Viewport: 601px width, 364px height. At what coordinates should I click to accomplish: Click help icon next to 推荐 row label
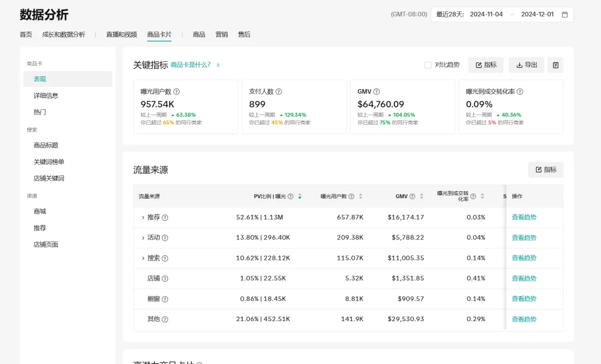click(x=165, y=218)
